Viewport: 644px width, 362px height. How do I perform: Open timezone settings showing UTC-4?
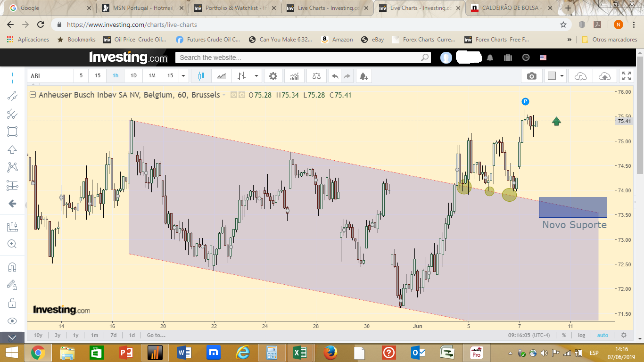tap(528, 335)
